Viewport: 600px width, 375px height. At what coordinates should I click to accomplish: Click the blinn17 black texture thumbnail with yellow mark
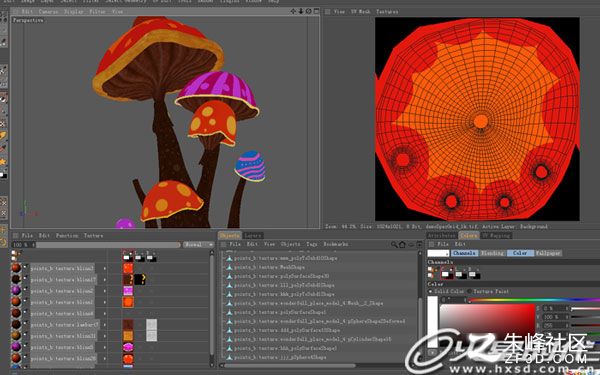pyautogui.click(x=140, y=279)
